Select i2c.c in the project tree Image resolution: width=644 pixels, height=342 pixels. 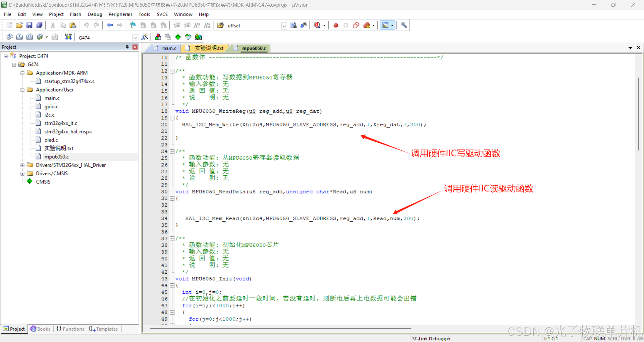click(49, 115)
